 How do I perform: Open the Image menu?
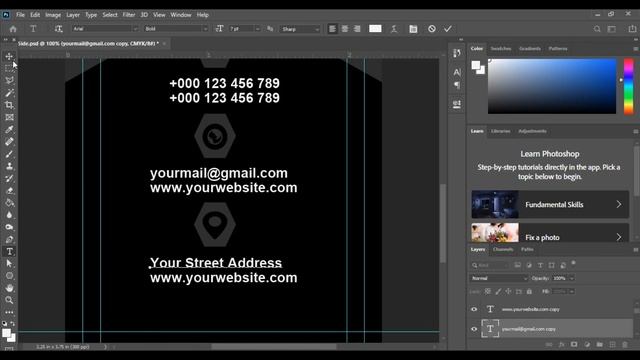pyautogui.click(x=53, y=15)
